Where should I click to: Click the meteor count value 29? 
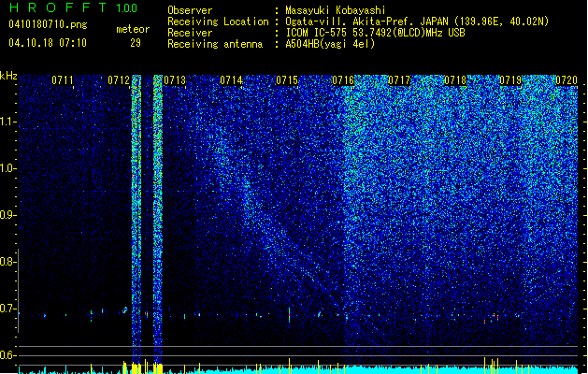tap(136, 43)
